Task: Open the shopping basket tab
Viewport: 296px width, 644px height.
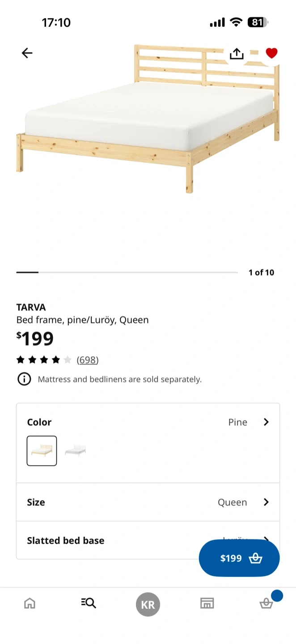Action: [x=266, y=603]
